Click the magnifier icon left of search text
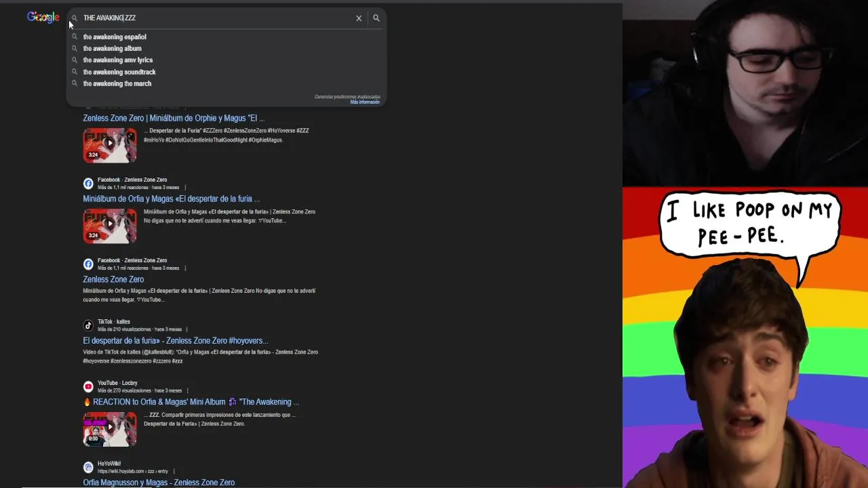 [x=75, y=18]
